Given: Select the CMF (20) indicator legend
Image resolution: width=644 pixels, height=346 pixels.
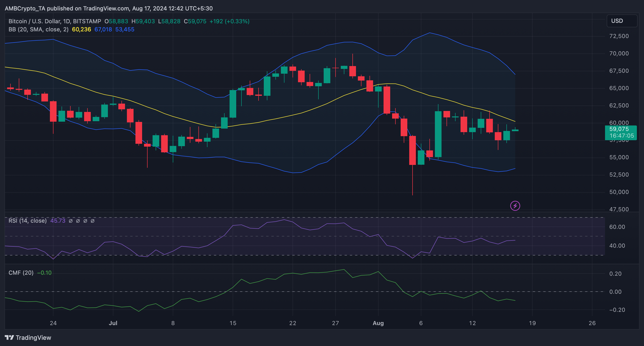Looking at the screenshot, I should (21, 273).
